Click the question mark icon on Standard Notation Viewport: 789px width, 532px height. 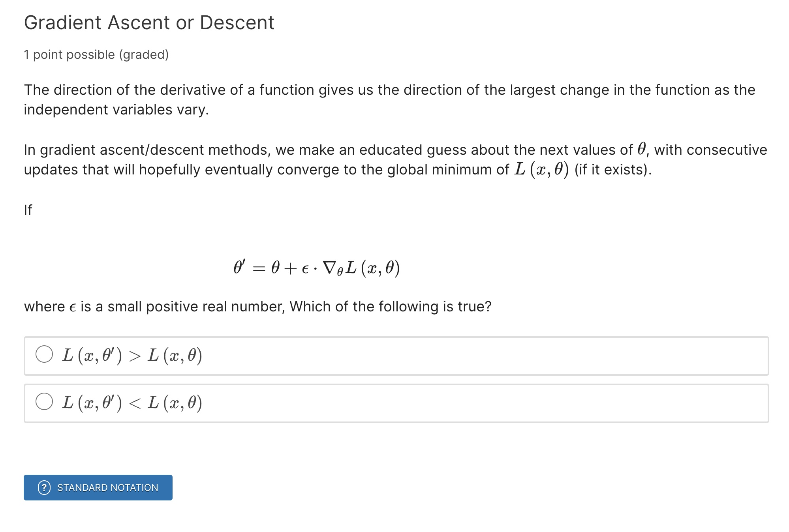click(x=45, y=488)
